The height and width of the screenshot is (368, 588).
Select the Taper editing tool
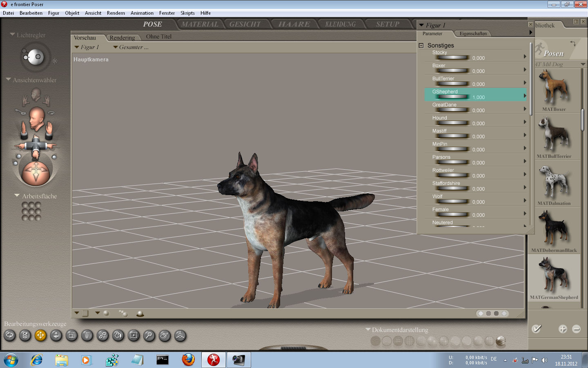pos(87,336)
